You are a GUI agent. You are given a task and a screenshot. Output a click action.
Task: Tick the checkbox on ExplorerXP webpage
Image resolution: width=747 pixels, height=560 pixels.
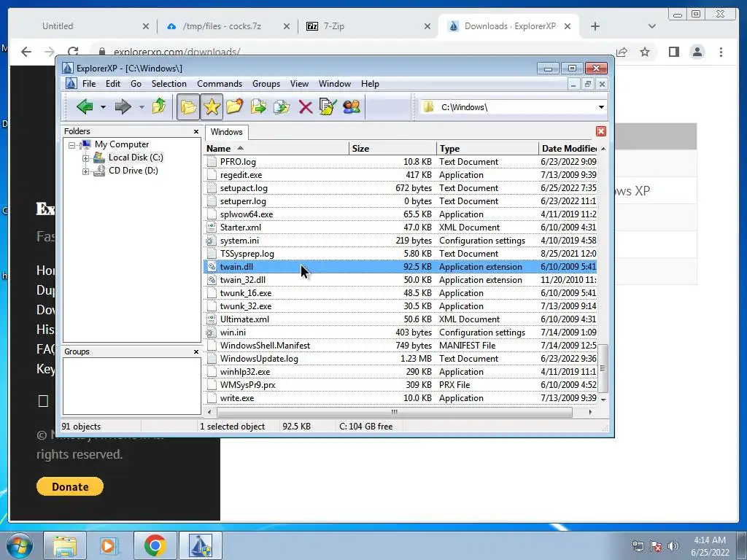click(43, 401)
